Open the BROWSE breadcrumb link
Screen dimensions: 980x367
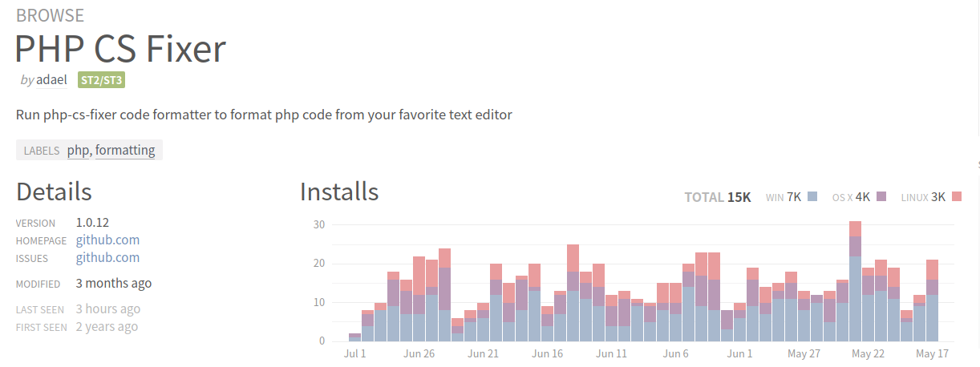[x=50, y=16]
